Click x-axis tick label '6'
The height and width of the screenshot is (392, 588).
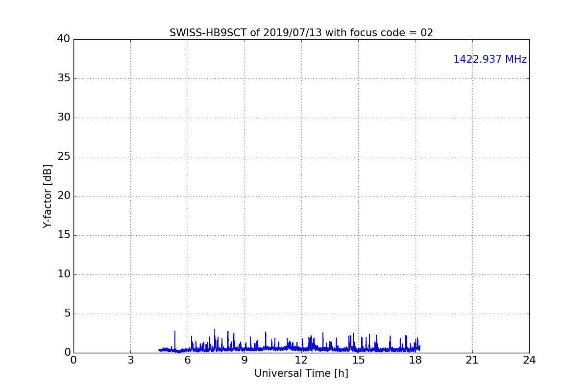[187, 360]
